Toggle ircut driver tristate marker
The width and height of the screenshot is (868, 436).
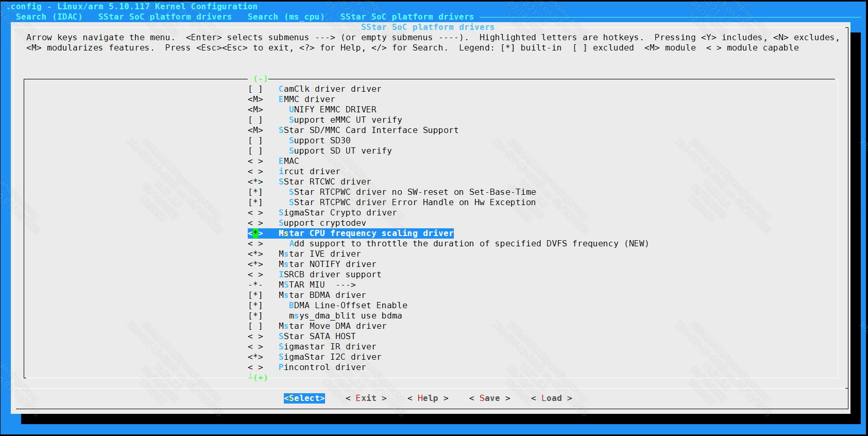coord(256,171)
